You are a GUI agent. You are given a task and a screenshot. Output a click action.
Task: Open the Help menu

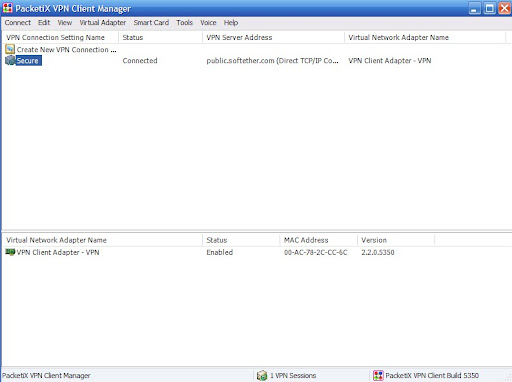(231, 23)
